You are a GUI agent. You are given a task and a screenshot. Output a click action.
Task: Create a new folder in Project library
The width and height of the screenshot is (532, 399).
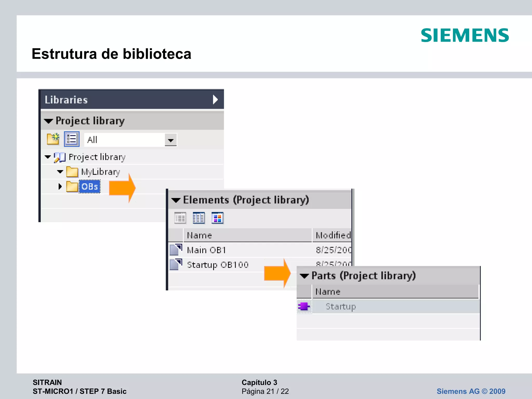click(53, 139)
